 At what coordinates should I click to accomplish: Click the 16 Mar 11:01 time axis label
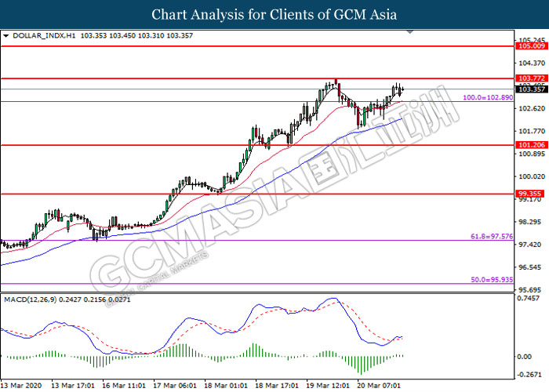point(124,386)
